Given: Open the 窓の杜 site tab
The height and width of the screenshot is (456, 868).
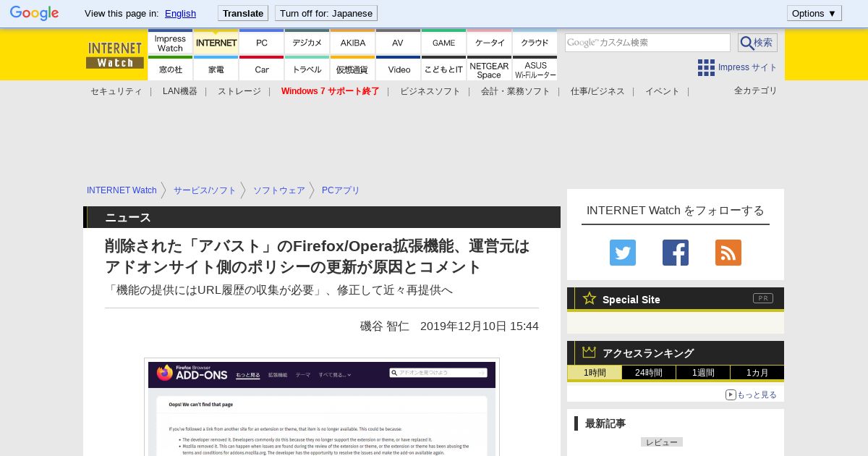Looking at the screenshot, I should click(x=170, y=69).
